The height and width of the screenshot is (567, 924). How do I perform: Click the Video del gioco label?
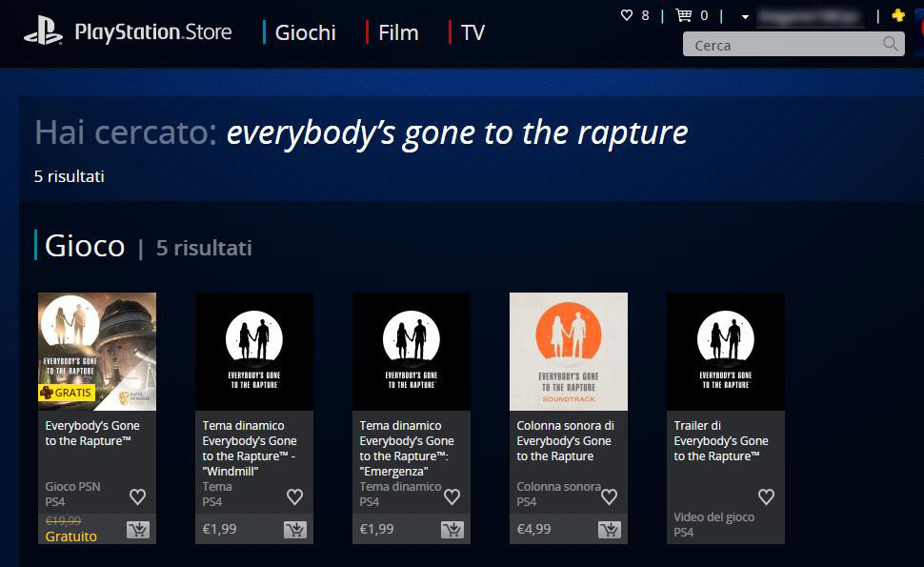click(x=714, y=516)
